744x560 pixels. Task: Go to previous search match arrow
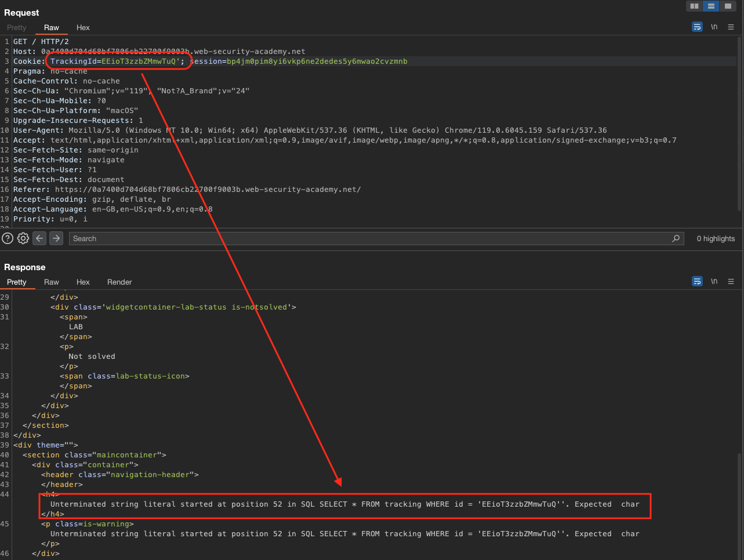pyautogui.click(x=39, y=238)
